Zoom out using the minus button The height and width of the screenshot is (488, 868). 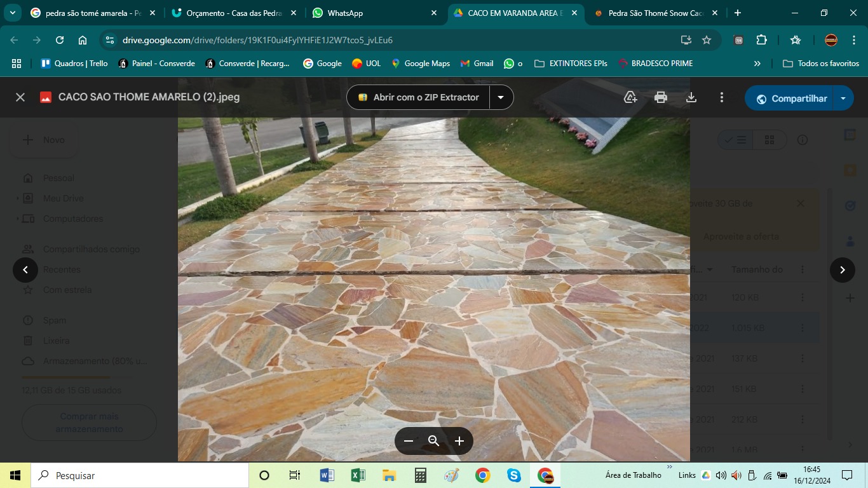(x=409, y=441)
